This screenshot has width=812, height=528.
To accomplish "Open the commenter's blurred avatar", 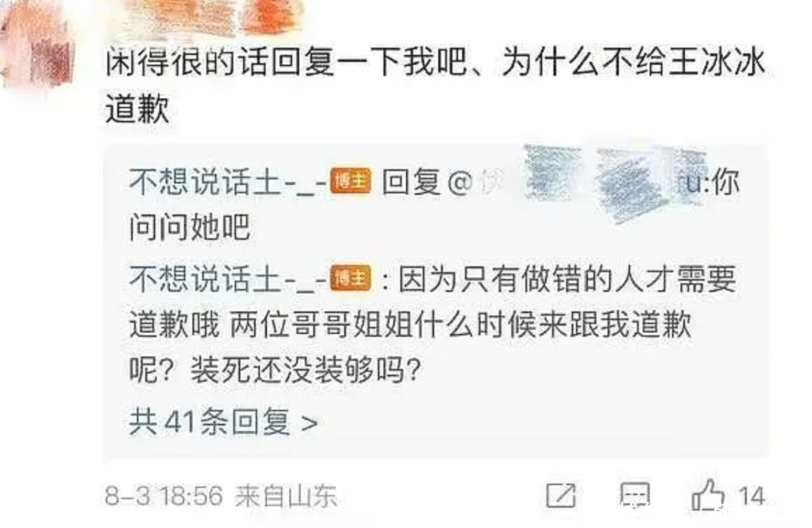I will tap(38, 47).
